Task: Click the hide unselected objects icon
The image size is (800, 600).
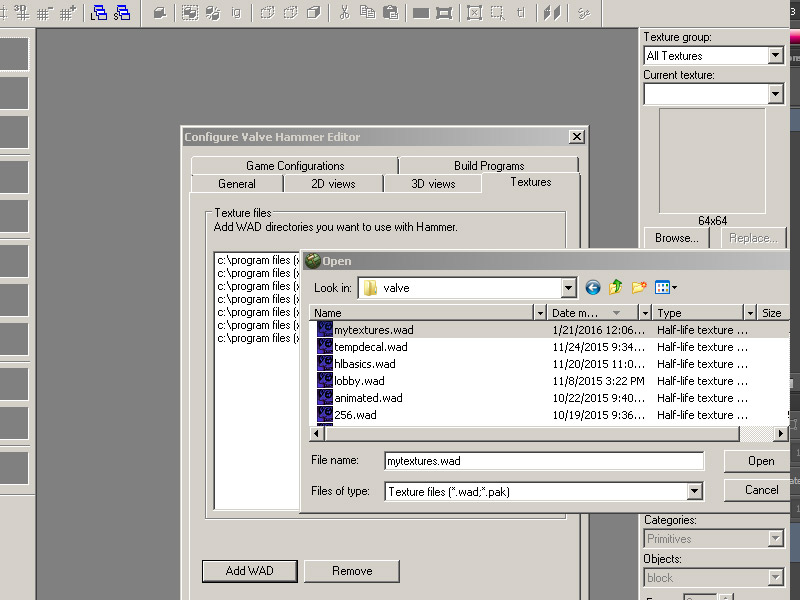Action: coord(290,12)
